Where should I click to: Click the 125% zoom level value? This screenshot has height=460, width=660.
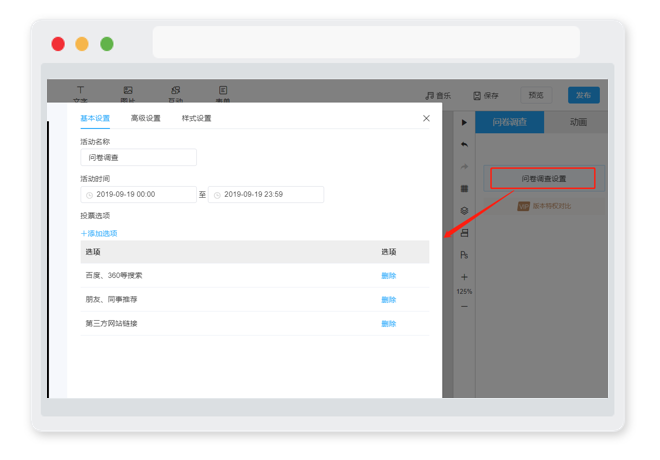click(x=464, y=291)
